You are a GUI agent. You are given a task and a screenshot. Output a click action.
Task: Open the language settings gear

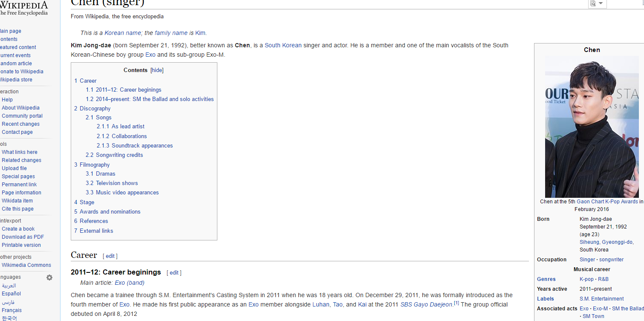click(x=49, y=277)
